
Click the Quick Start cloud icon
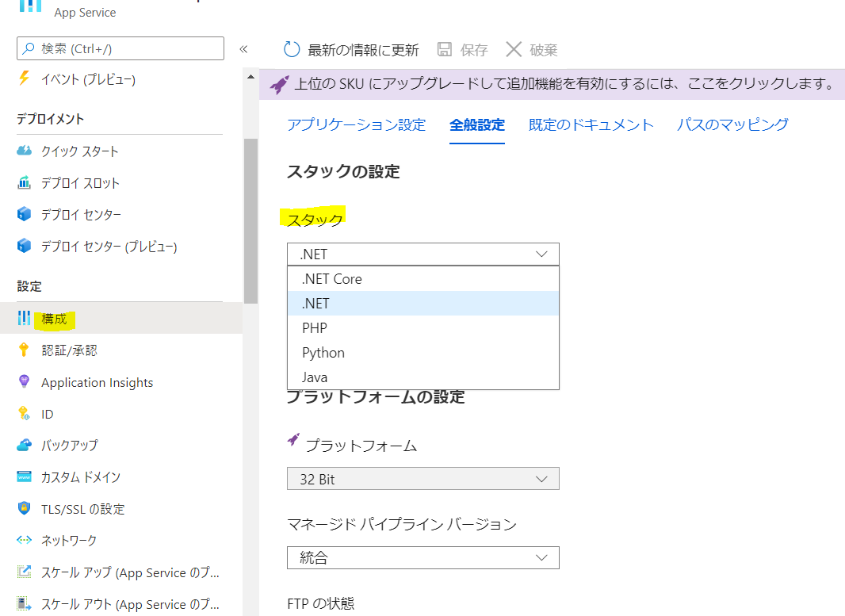[x=25, y=151]
